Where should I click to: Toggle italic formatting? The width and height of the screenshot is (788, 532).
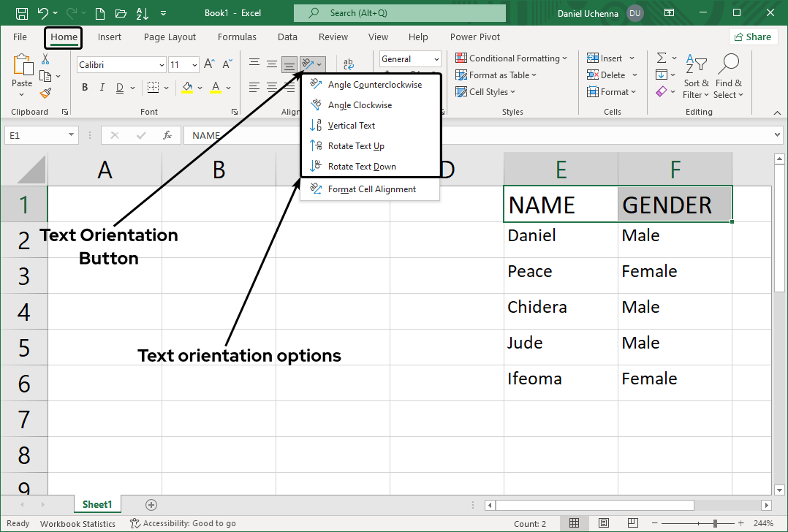(x=102, y=87)
